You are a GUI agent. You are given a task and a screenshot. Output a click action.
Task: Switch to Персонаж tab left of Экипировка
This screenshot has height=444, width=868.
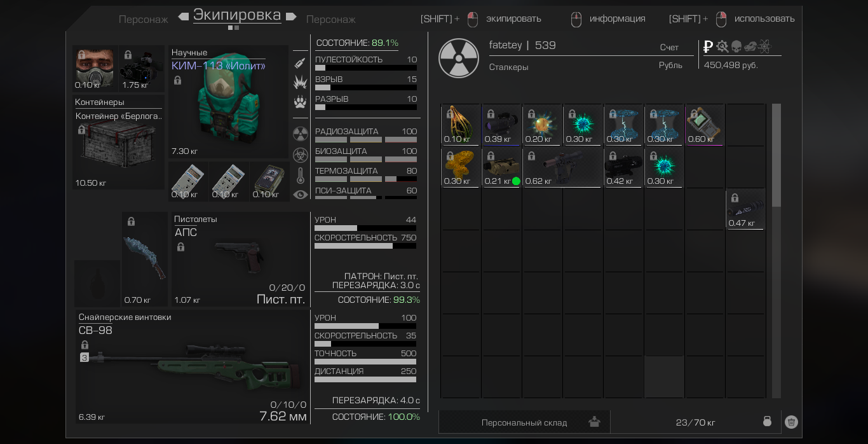click(144, 19)
